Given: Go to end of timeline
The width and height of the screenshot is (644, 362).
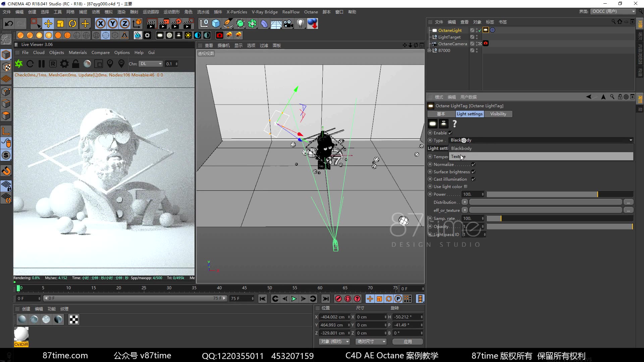Looking at the screenshot, I should click(x=325, y=299).
